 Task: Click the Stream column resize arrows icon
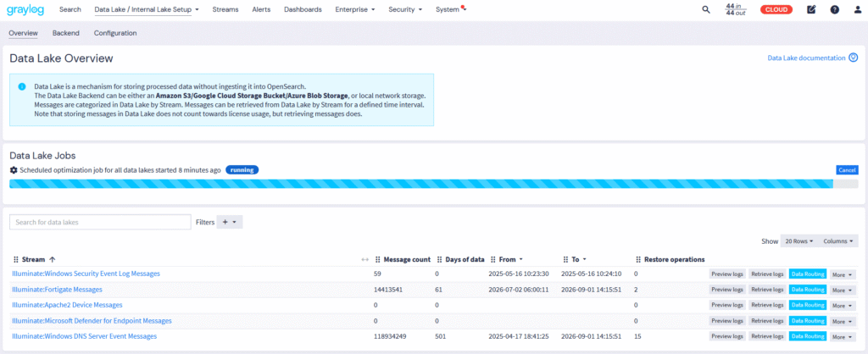pos(364,259)
